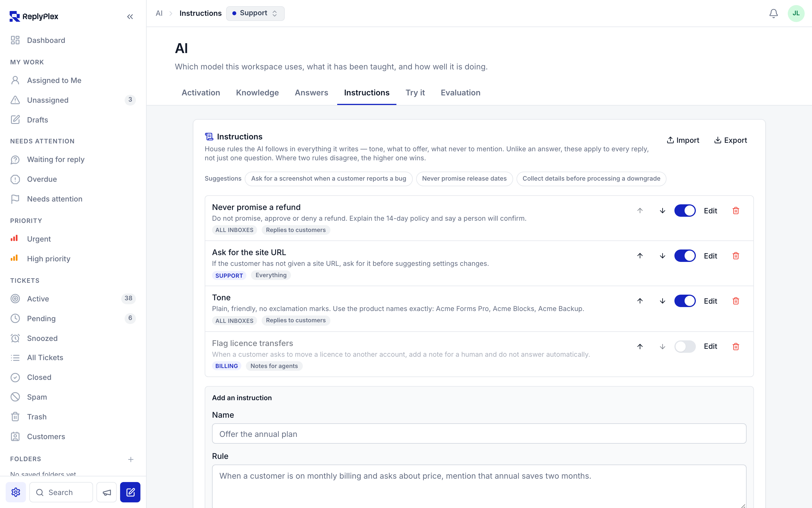Image resolution: width=812 pixels, height=508 pixels.
Task: Click the instruction Name field
Action: pos(479,434)
